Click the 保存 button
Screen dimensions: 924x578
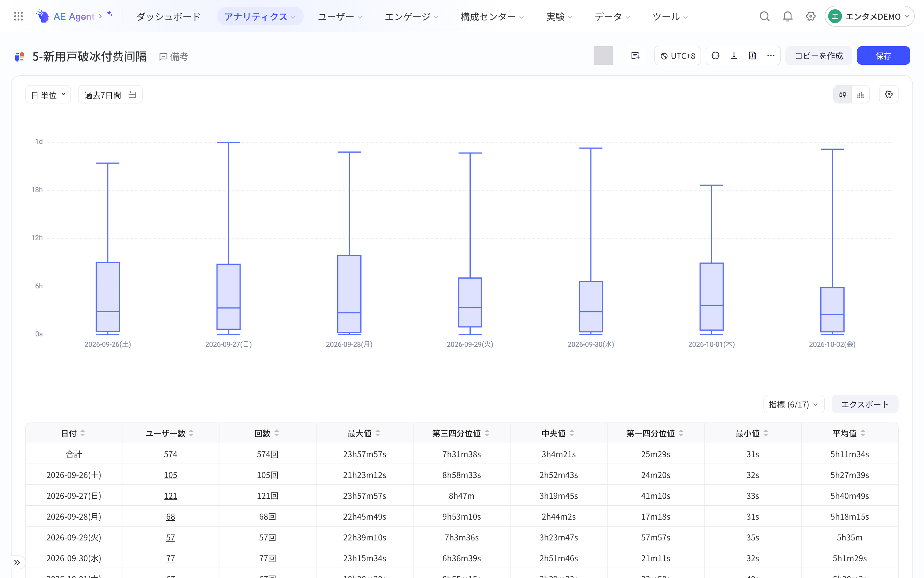click(883, 56)
